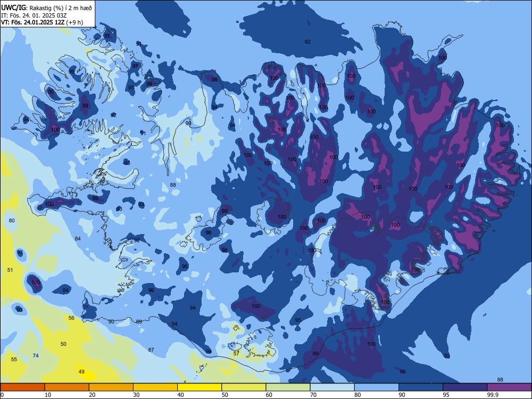Click the legend tick label '20'
This screenshot has width=532, height=399.
tap(92, 395)
